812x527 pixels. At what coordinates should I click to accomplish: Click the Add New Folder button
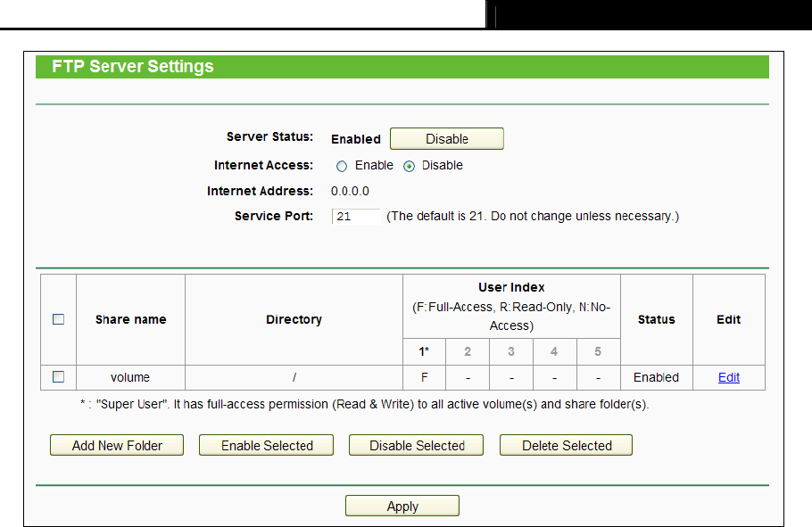(x=117, y=445)
